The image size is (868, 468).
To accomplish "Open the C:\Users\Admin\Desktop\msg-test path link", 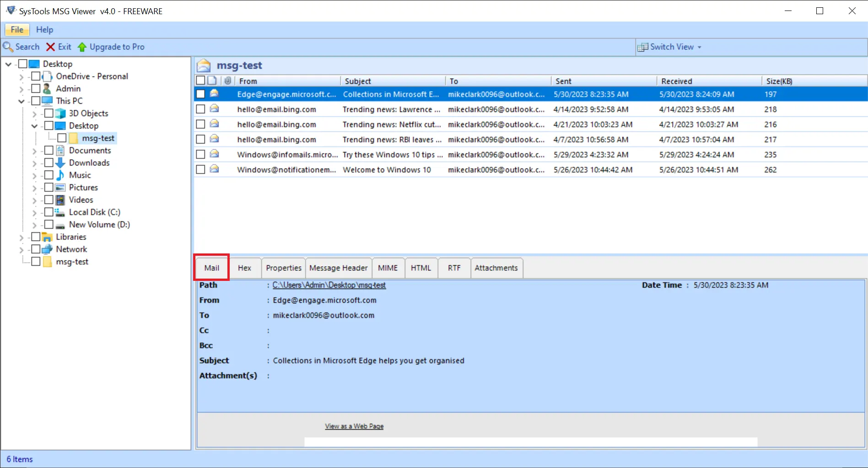I will pyautogui.click(x=329, y=285).
